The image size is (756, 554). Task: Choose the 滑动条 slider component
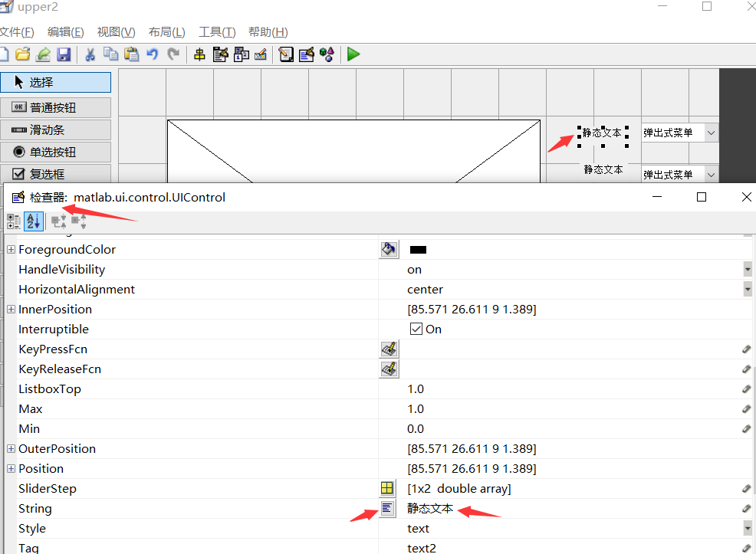click(x=55, y=130)
